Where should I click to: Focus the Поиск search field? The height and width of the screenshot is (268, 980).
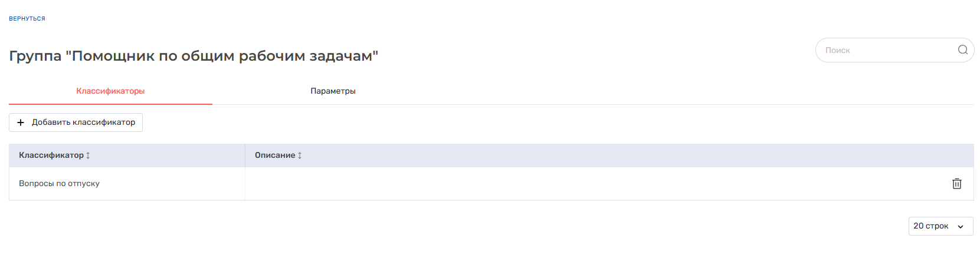pos(885,50)
